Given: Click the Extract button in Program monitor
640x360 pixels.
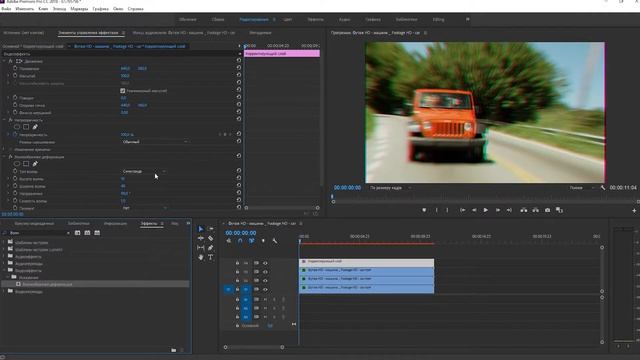Looking at the screenshot, I should click(536, 210).
